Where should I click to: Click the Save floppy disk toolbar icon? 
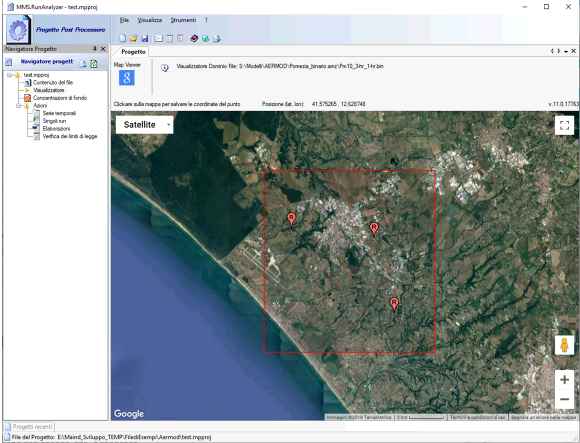pyautogui.click(x=145, y=38)
